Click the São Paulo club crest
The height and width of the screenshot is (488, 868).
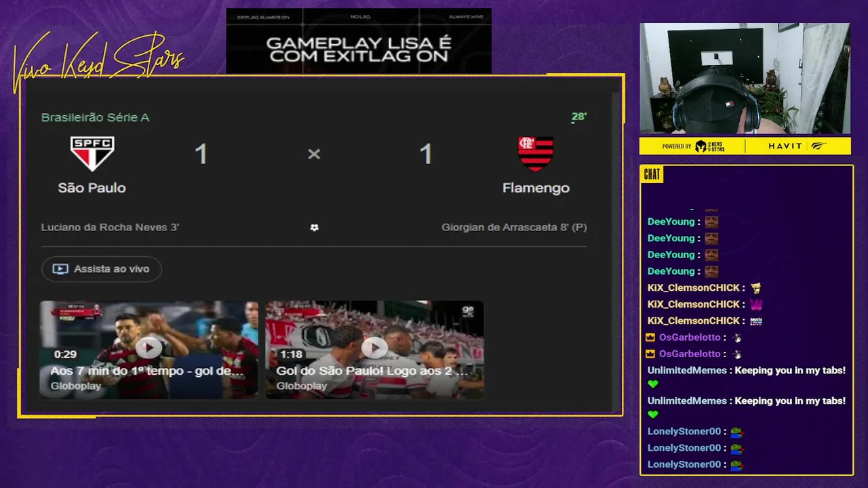[92, 154]
